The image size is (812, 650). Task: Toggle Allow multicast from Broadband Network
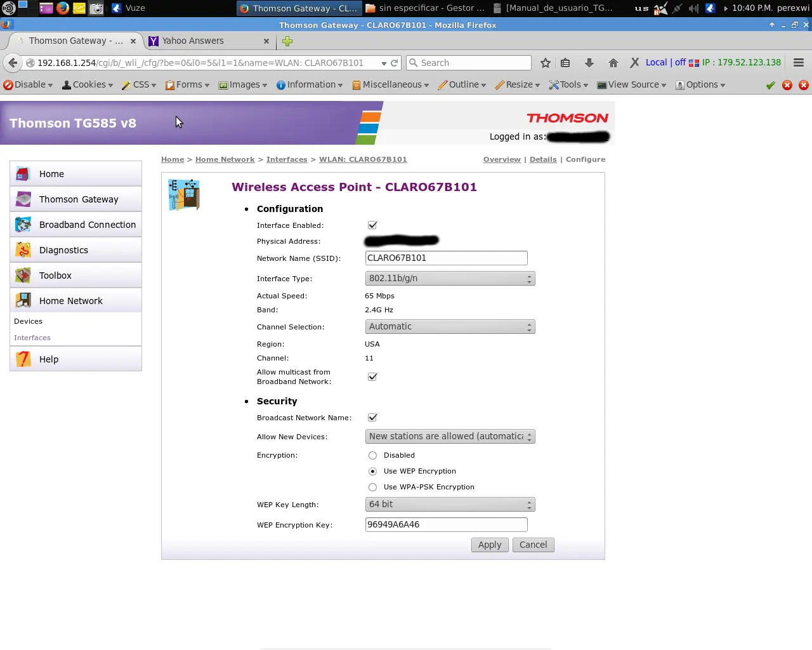[x=372, y=377]
